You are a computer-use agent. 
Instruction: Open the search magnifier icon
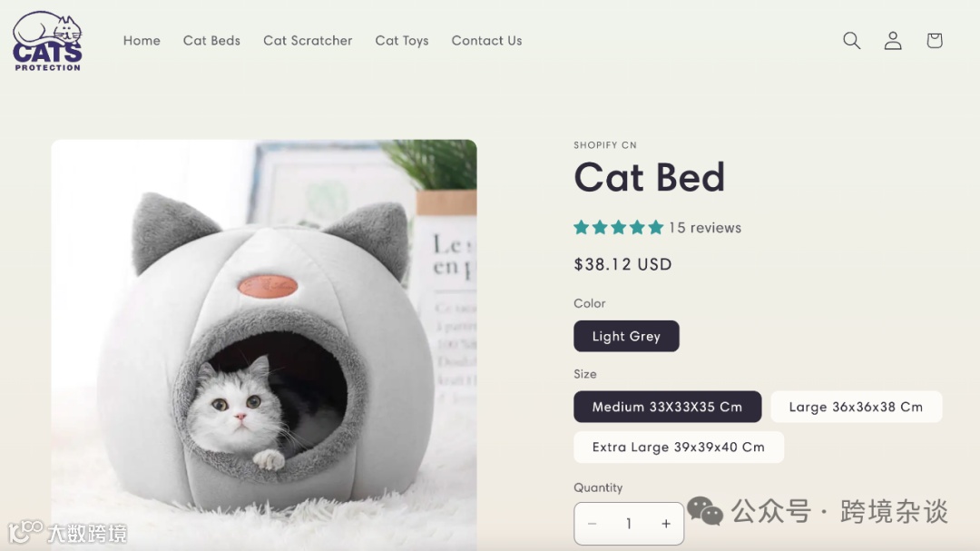point(851,41)
